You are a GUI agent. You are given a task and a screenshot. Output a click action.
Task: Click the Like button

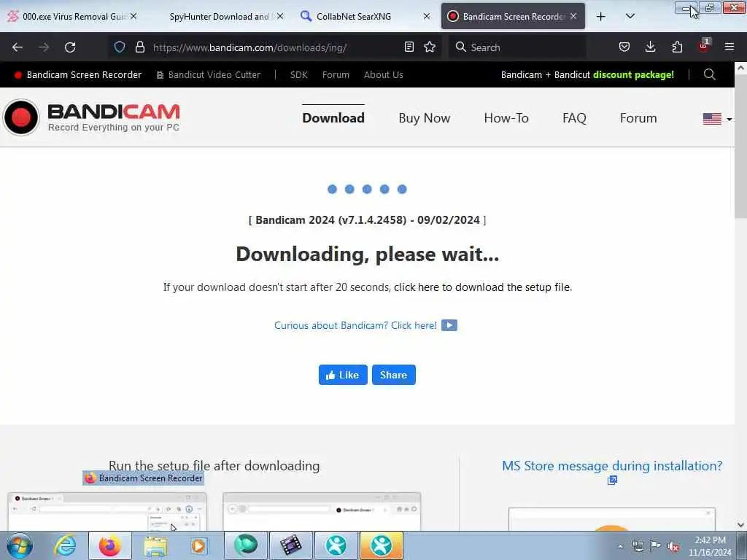pos(343,375)
